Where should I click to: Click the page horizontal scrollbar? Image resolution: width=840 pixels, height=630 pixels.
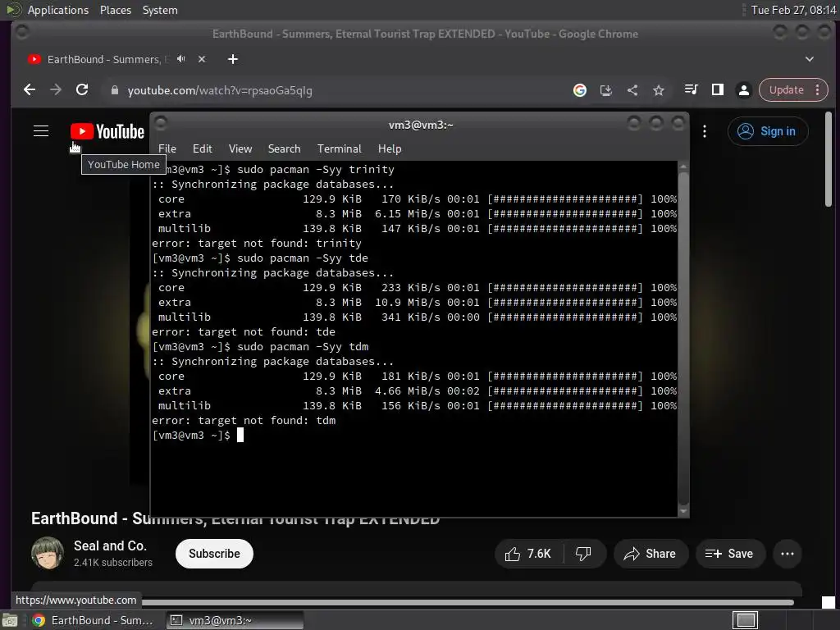point(468,602)
